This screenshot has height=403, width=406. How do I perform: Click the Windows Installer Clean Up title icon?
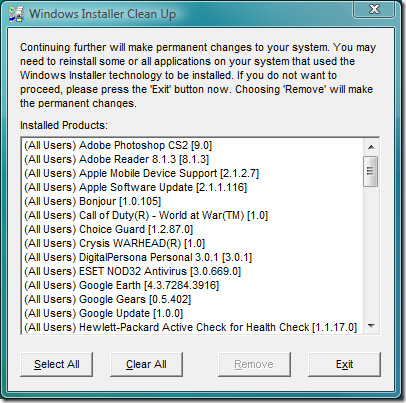tap(16, 14)
